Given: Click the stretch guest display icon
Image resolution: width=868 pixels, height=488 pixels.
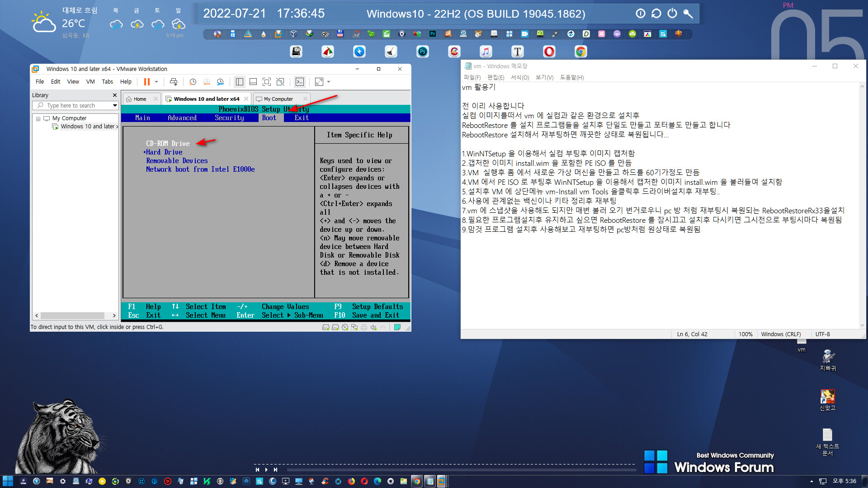Looking at the screenshot, I should [319, 82].
